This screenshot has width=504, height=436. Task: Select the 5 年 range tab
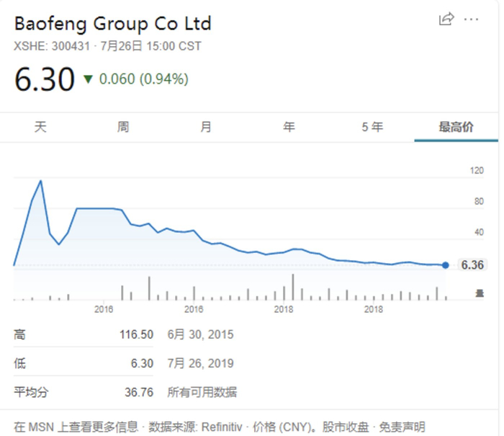pos(372,128)
